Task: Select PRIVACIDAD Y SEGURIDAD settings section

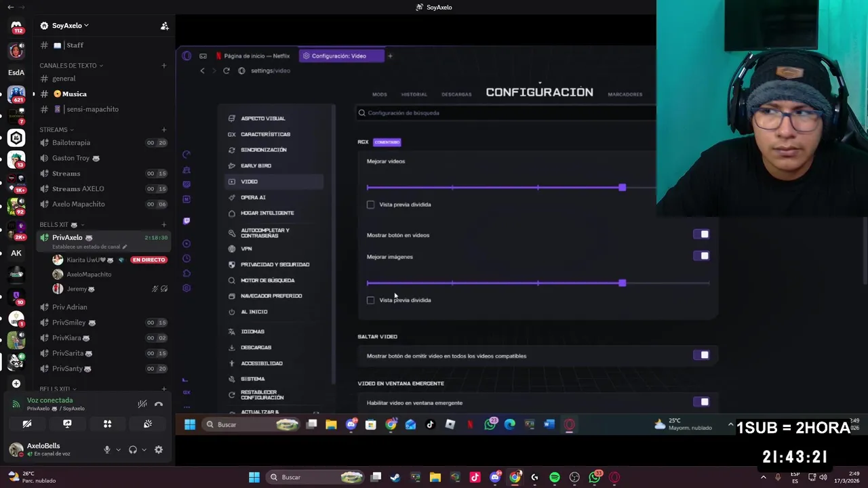Action: pyautogui.click(x=275, y=264)
